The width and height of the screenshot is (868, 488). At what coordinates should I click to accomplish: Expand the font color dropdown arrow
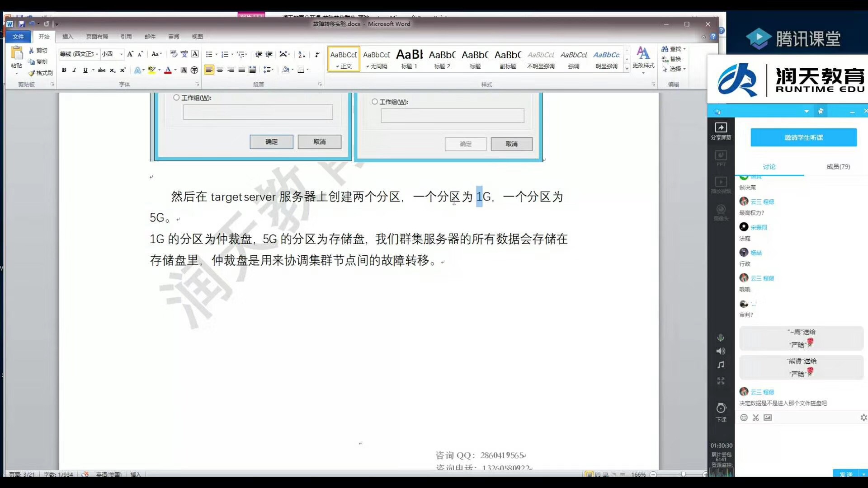(x=175, y=70)
